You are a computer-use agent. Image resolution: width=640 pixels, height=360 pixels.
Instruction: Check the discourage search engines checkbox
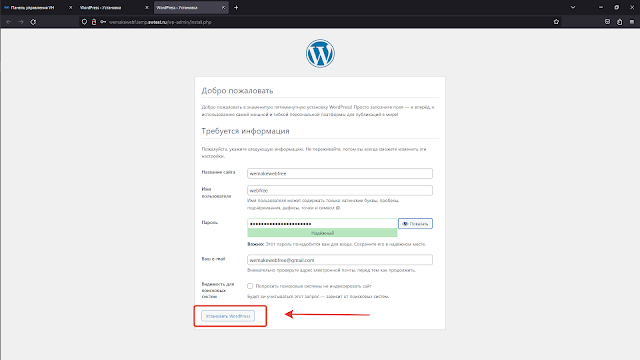[250, 286]
